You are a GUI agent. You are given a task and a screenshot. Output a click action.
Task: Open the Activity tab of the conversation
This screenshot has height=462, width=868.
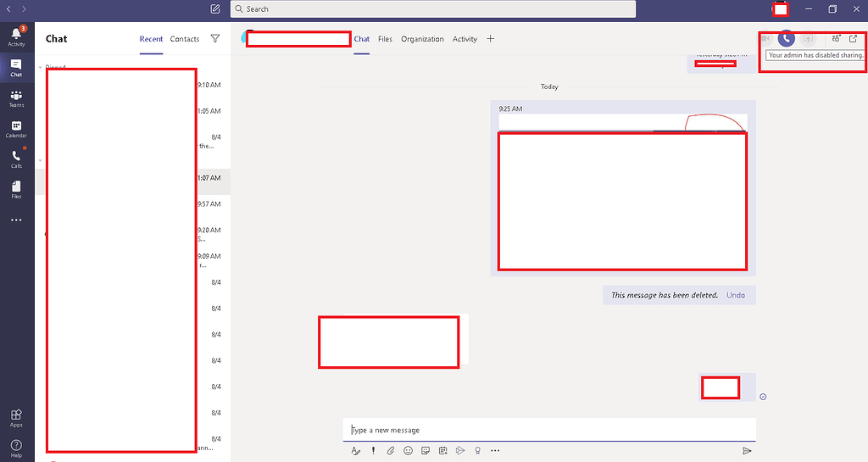pos(465,39)
